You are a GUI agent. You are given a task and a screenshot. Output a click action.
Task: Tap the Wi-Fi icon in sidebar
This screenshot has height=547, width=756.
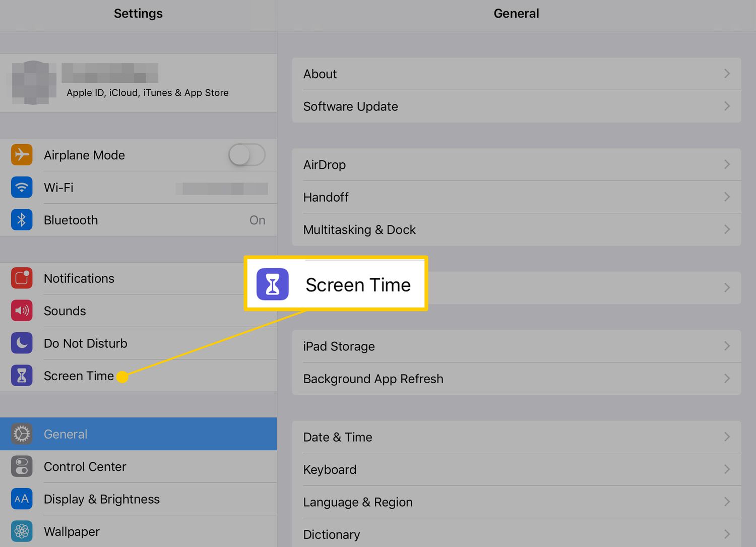click(22, 188)
